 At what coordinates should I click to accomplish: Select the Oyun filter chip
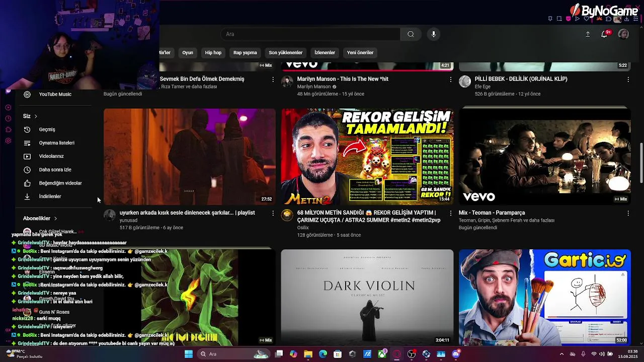pos(188,52)
